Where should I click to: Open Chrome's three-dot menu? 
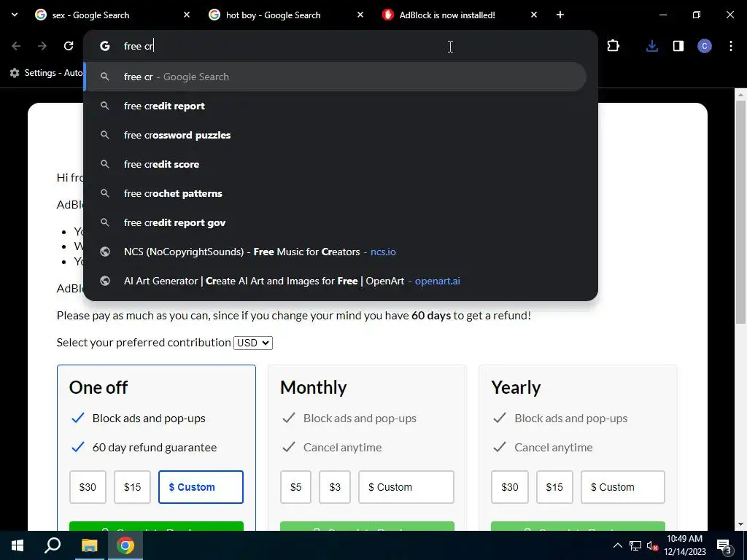point(731,46)
